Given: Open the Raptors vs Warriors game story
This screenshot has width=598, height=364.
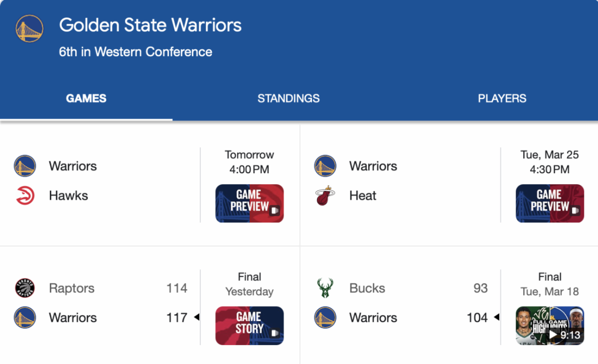Looking at the screenshot, I should pyautogui.click(x=249, y=325).
